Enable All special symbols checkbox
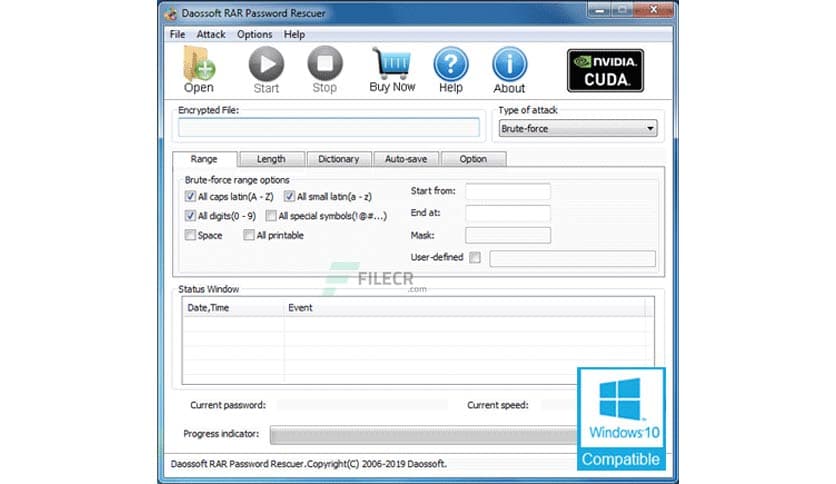The image size is (836, 484). [271, 215]
